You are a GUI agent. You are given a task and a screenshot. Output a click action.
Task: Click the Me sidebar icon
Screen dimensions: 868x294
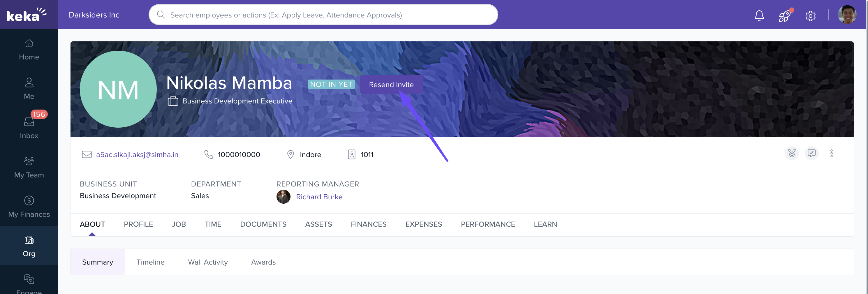(29, 88)
